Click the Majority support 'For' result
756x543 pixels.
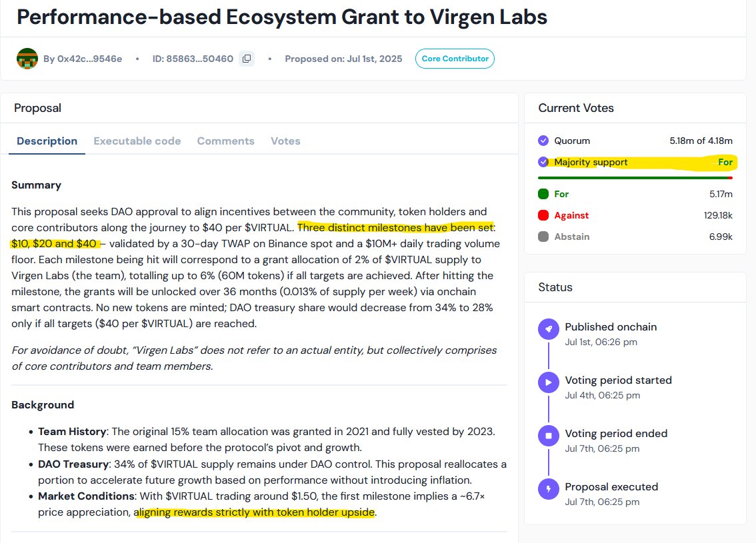tap(725, 162)
